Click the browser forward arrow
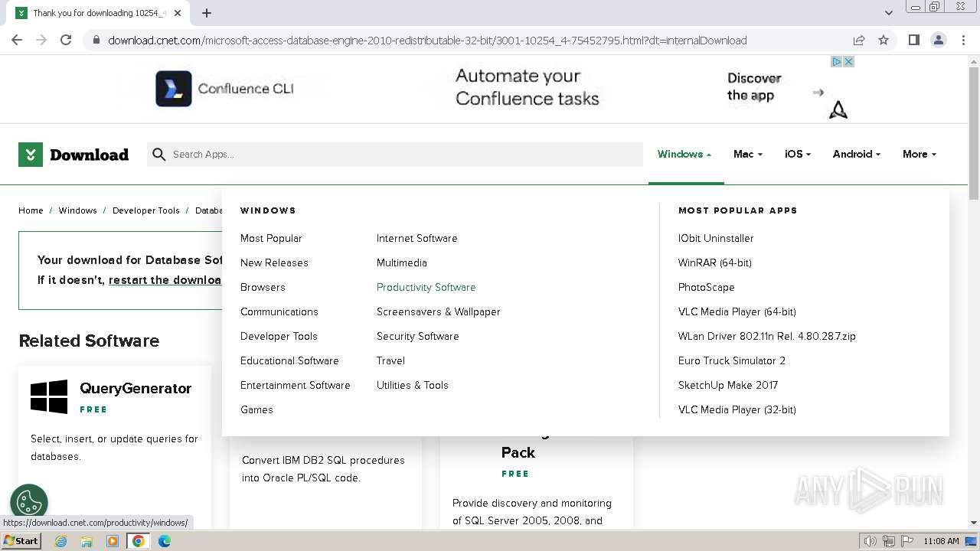980x551 pixels. [x=41, y=40]
